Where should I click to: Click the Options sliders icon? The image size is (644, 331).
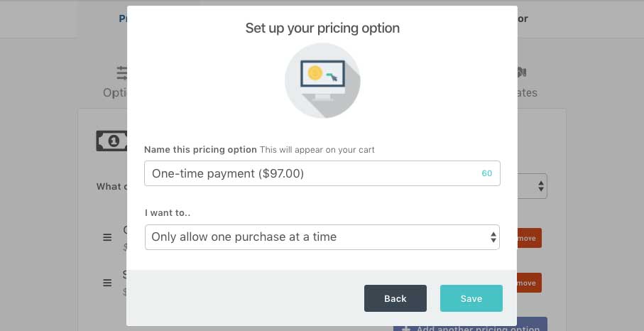[122, 72]
